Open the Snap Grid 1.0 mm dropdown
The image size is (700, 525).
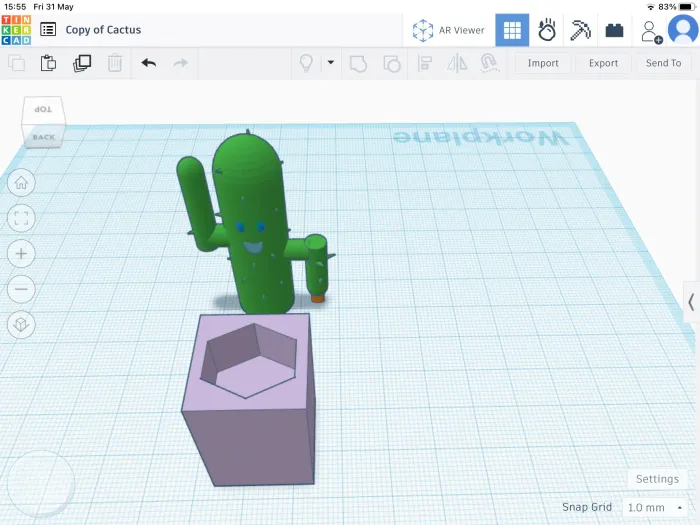654,508
